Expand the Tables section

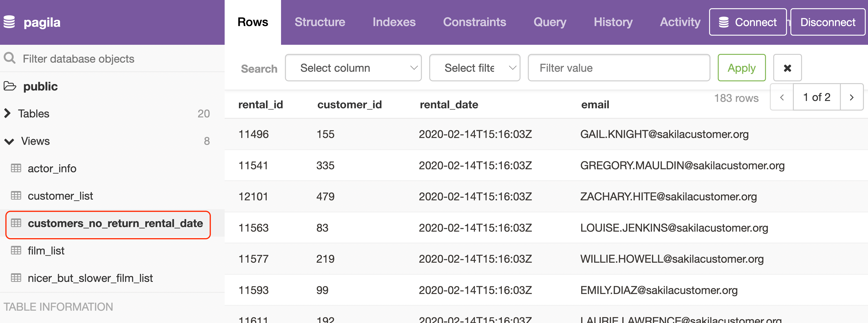tap(7, 113)
